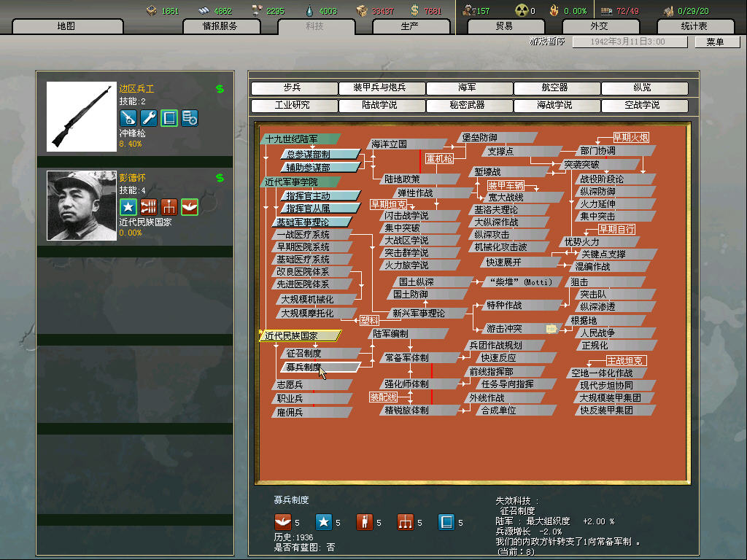Select the 十九世纪陆军 tech node

tap(300, 139)
